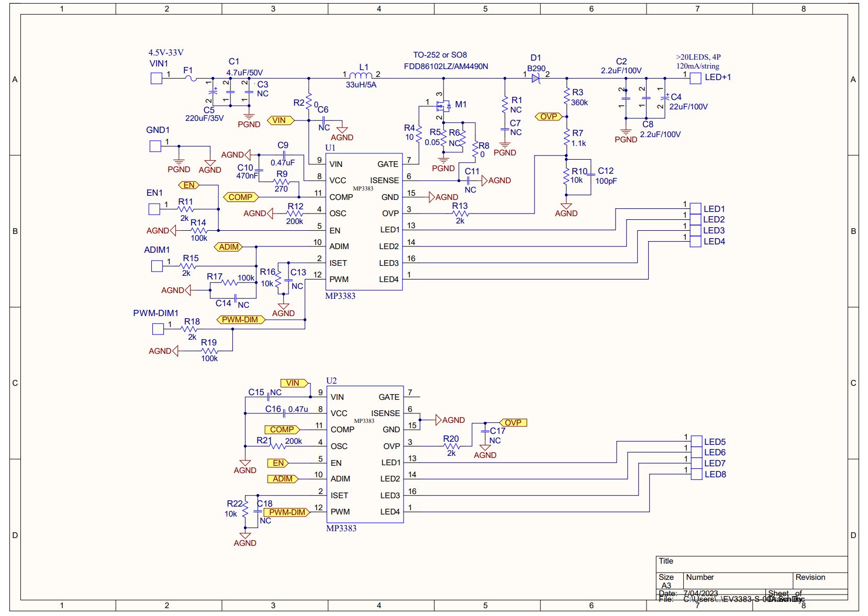Click the COMP net label left of U1
Screen dimensions: 868x616
coord(241,197)
